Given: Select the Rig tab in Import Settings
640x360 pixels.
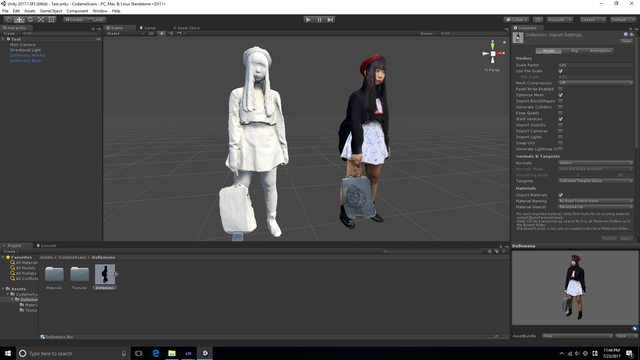Looking at the screenshot, I should 574,51.
